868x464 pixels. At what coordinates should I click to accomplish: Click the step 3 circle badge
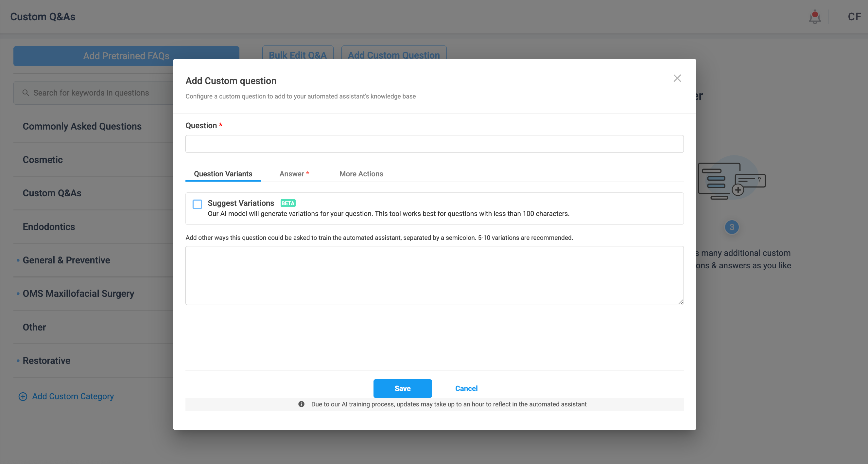point(732,227)
